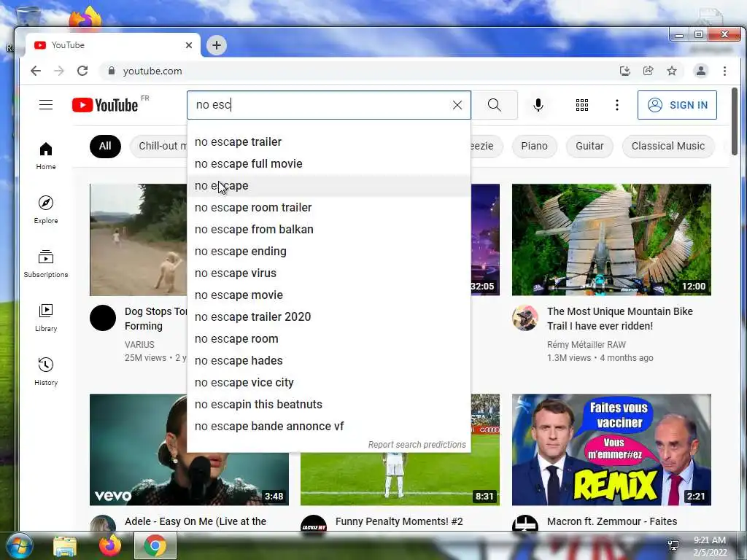
Task: Choose the highlighted "no escape" suggestion
Action: click(x=329, y=186)
